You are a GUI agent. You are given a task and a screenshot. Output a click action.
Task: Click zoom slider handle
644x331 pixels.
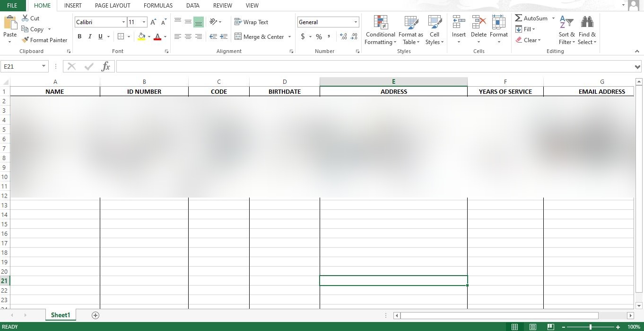tap(590, 327)
